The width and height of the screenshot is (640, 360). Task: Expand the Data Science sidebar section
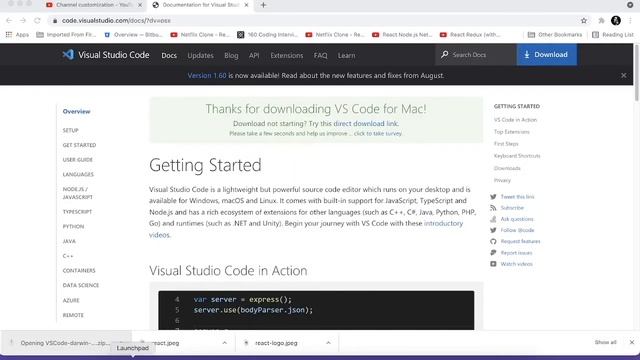click(81, 285)
